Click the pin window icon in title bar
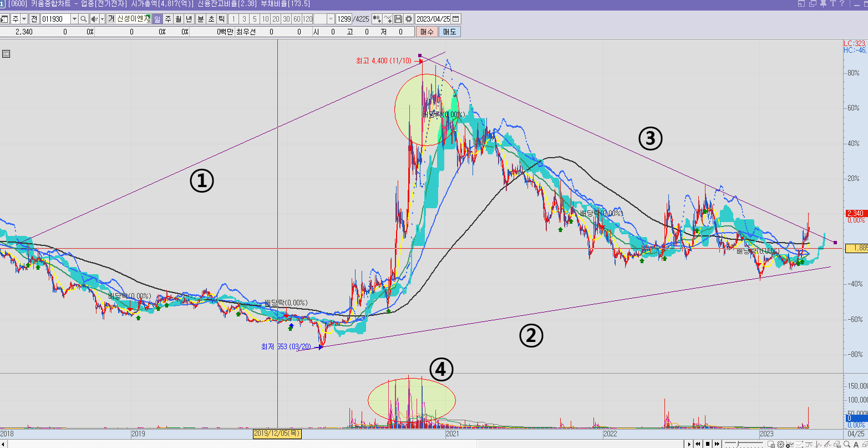The height and width of the screenshot is (448, 868). pos(823,4)
